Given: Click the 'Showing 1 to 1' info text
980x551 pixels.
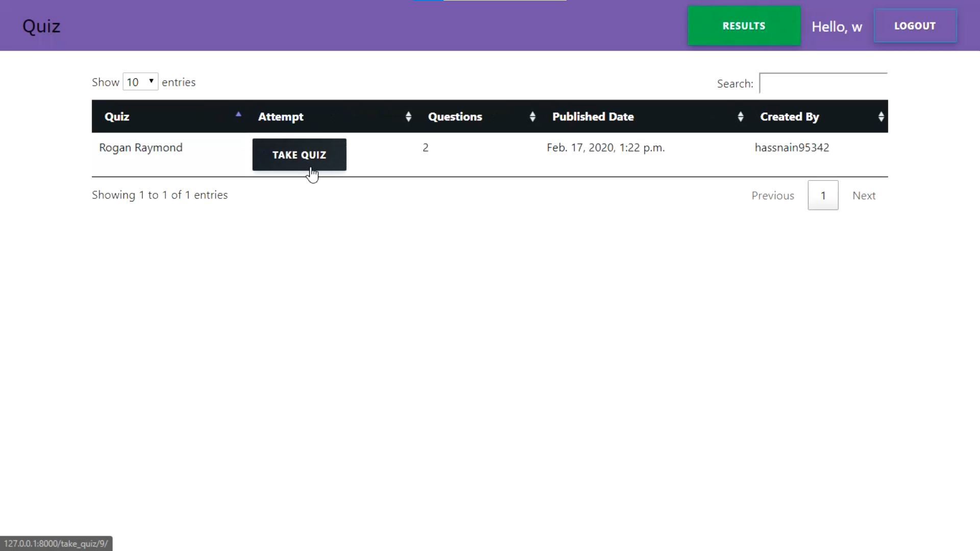Looking at the screenshot, I should (160, 195).
